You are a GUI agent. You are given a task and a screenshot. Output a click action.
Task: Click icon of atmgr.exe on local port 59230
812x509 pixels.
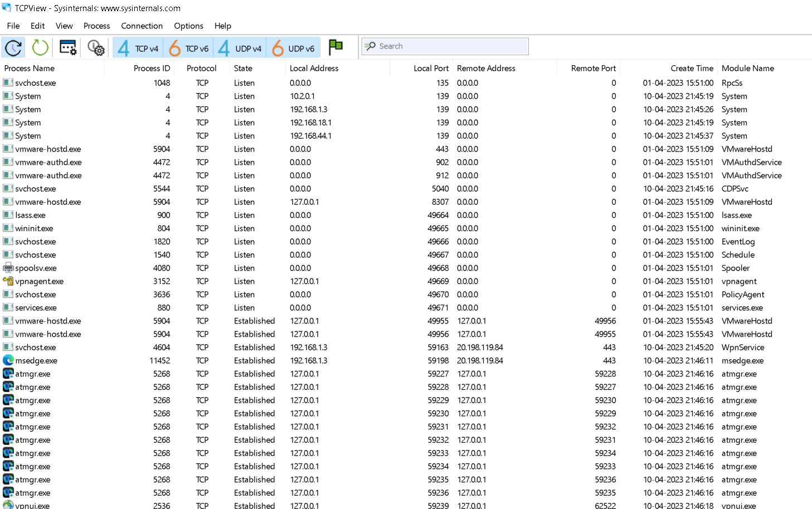coord(8,413)
